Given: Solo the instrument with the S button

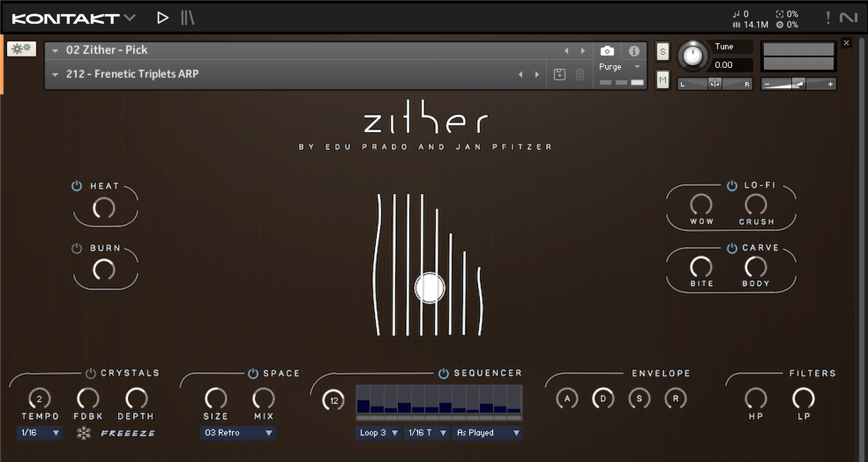Looking at the screenshot, I should click(x=663, y=52).
